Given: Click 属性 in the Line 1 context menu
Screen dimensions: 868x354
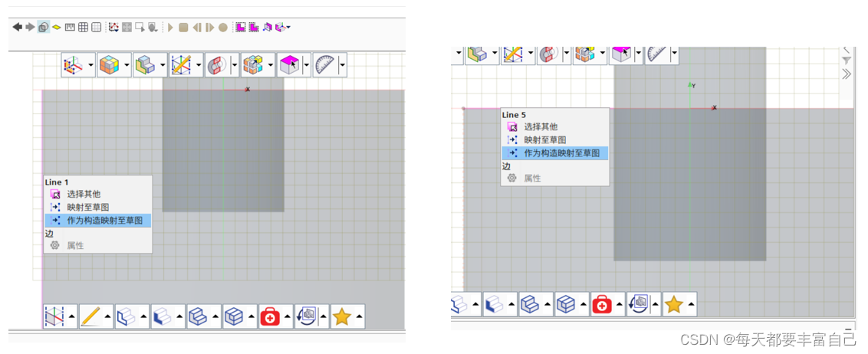Looking at the screenshot, I should 97,246.
